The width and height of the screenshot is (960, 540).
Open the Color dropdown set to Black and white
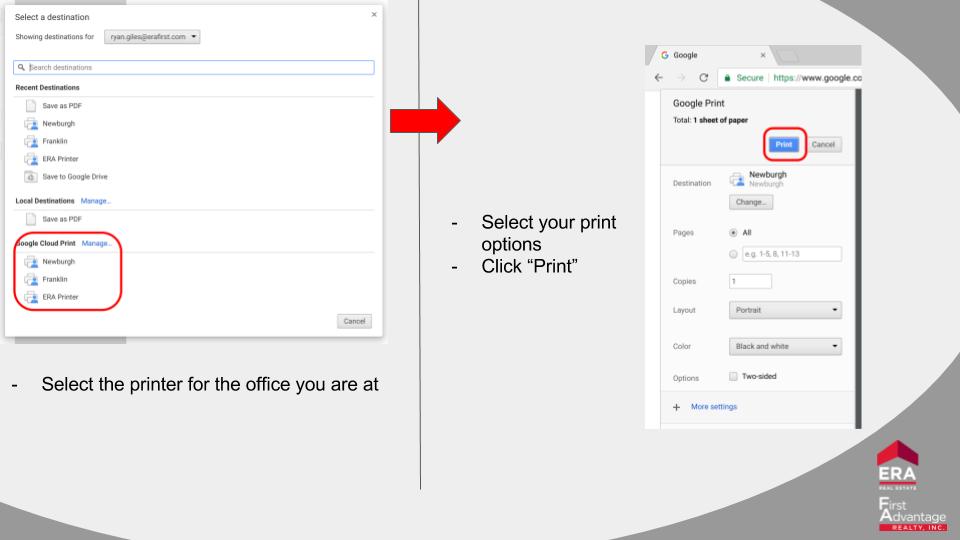coord(785,347)
